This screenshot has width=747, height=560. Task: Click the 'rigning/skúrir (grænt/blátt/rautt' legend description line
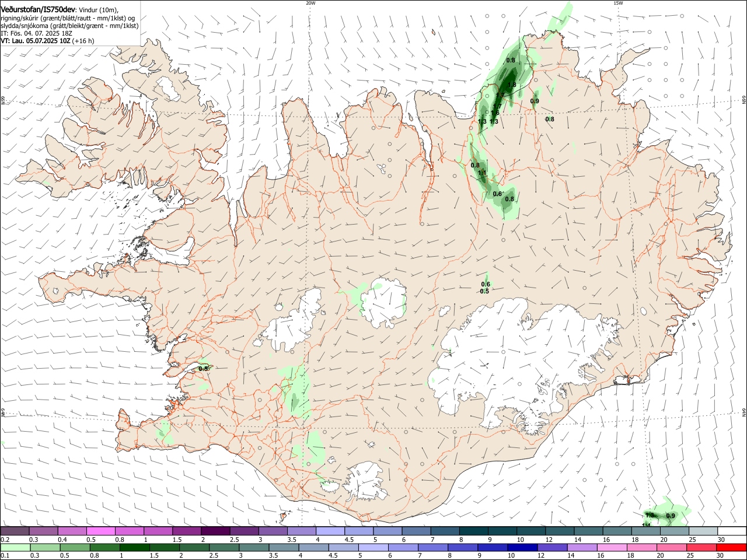tap(68, 17)
